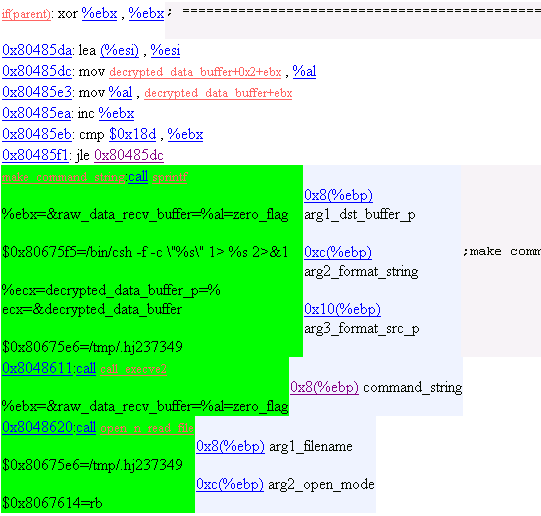Click %ebx on the cmp line
541x516 pixels.
tap(185, 135)
